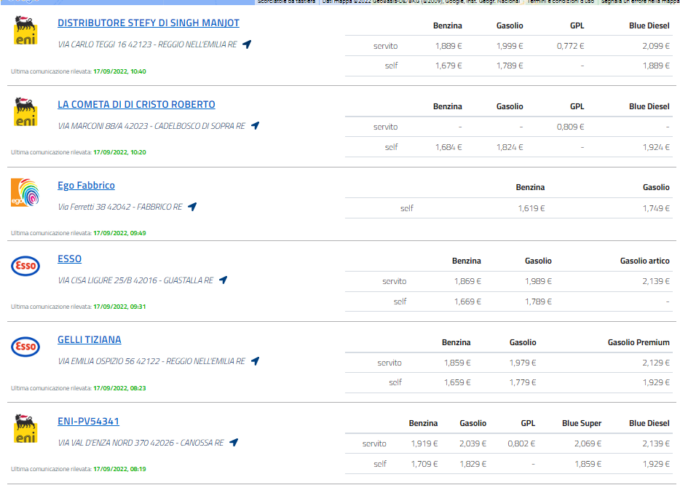Screen dimensions: 680x485
Task: Open LA COMETA DI DI CRISTO ROBERTO link
Action: pyautogui.click(x=136, y=105)
